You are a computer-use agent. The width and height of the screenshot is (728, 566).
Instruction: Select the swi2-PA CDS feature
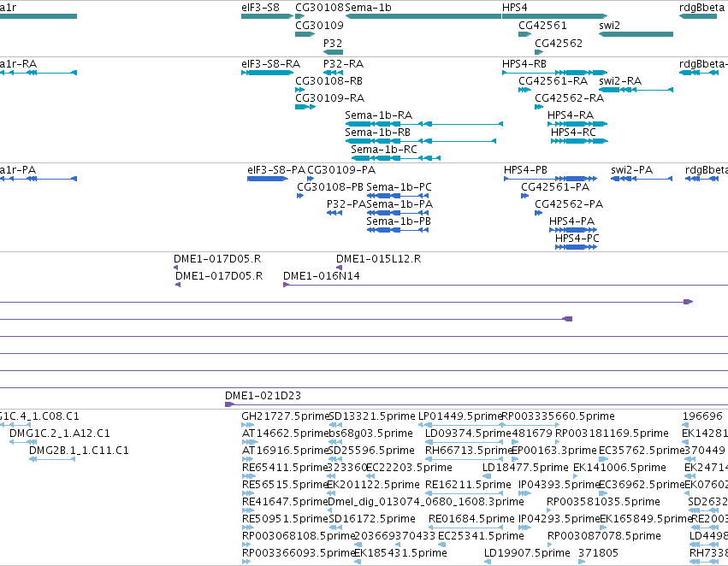point(642,179)
